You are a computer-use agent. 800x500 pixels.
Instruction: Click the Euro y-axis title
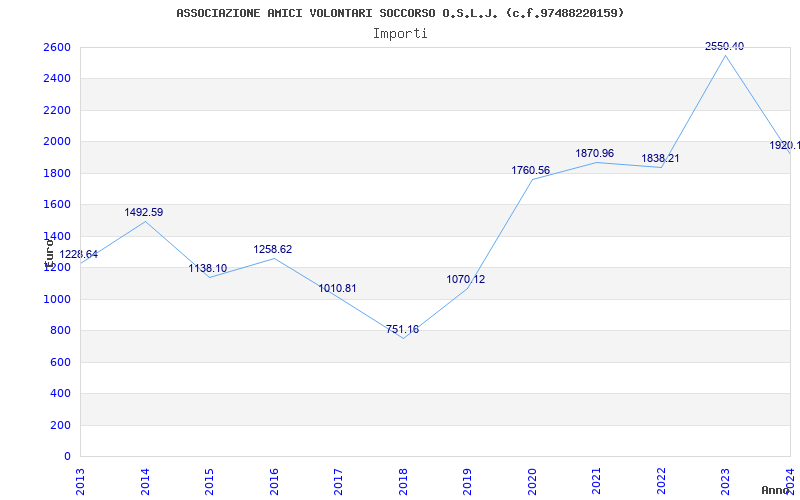pos(49,254)
